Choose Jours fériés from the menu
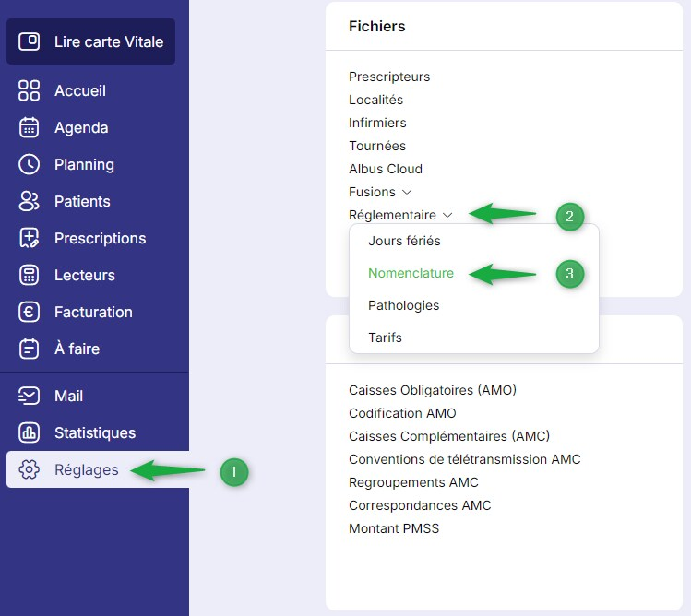 pyautogui.click(x=404, y=241)
